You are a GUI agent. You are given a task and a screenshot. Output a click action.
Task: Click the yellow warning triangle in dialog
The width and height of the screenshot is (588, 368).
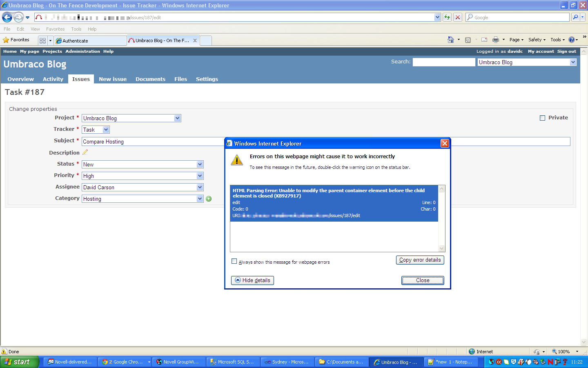tap(237, 160)
